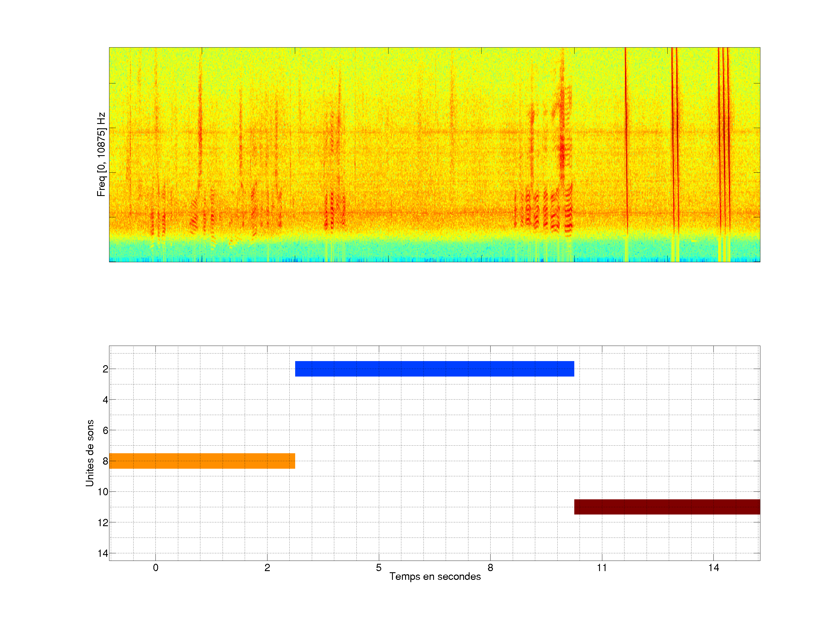This screenshot has height=630, width=840.
Task: Click the blue bar at unit 2
Action: coord(434,369)
